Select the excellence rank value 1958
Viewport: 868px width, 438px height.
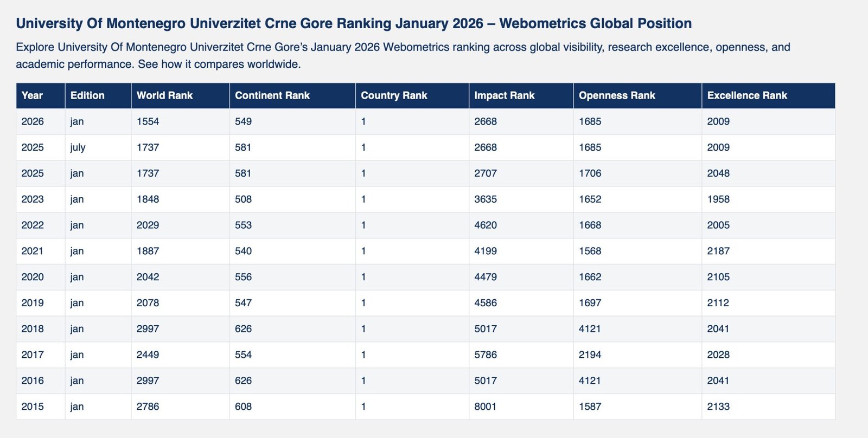[718, 199]
